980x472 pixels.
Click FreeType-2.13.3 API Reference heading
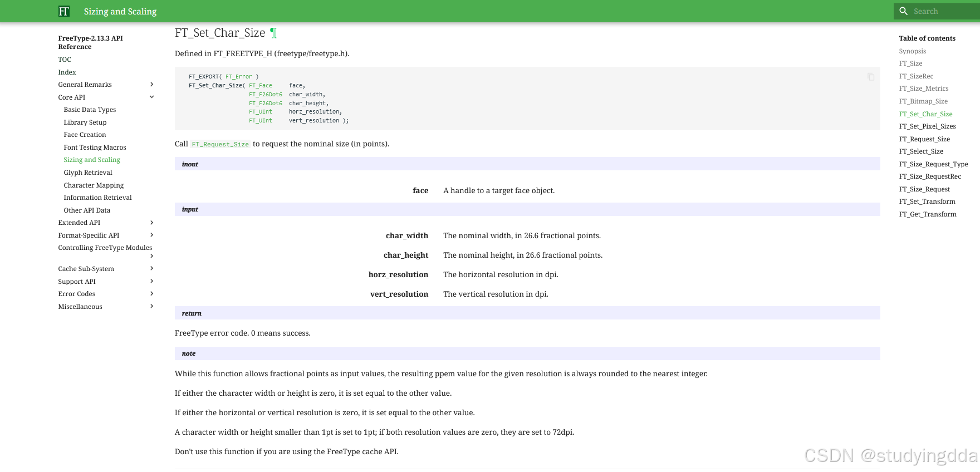pyautogui.click(x=90, y=42)
